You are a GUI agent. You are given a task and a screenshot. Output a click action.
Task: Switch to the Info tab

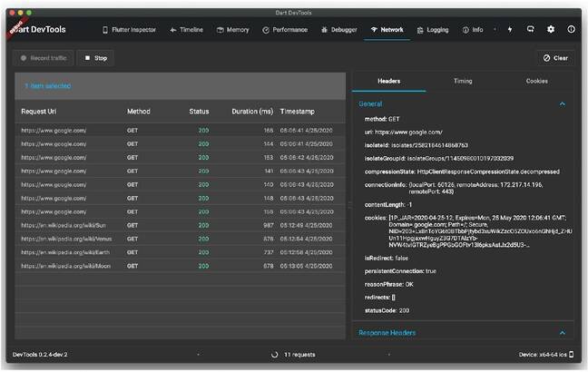(x=473, y=30)
